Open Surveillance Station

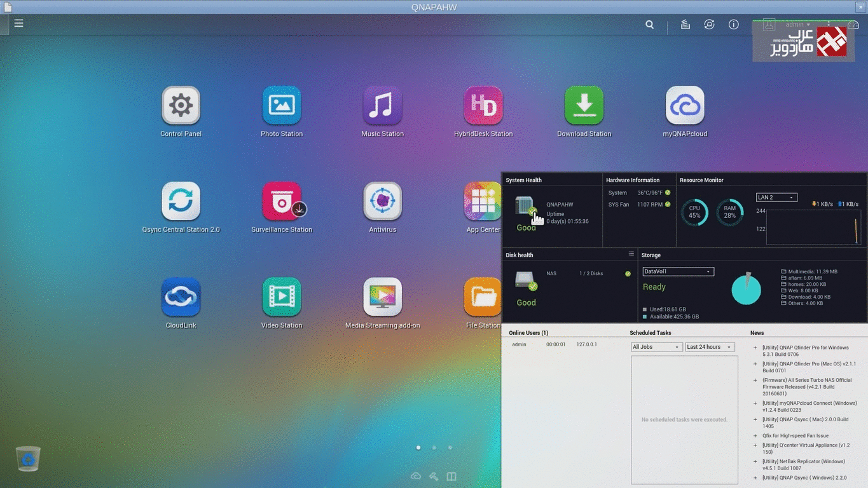click(x=282, y=201)
